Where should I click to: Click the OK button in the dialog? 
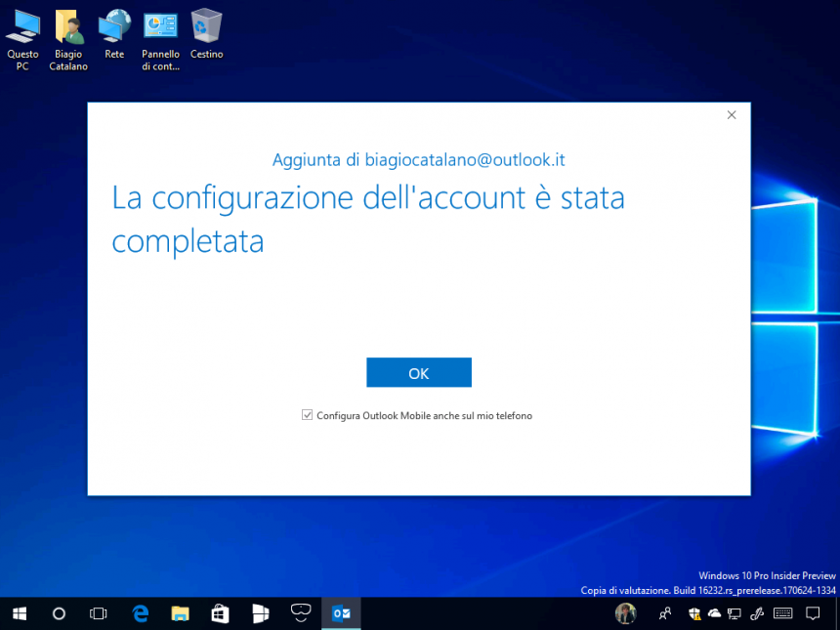click(x=419, y=372)
